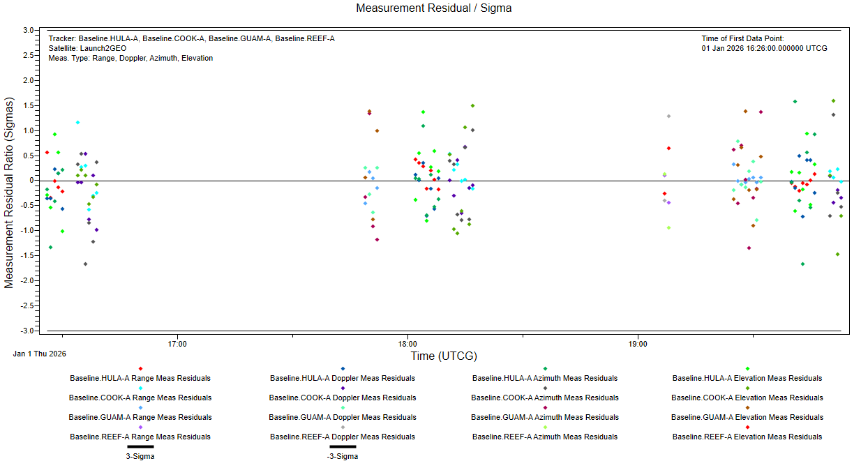Select the HULA-A Azimuth legend diamond marker

coord(545,368)
